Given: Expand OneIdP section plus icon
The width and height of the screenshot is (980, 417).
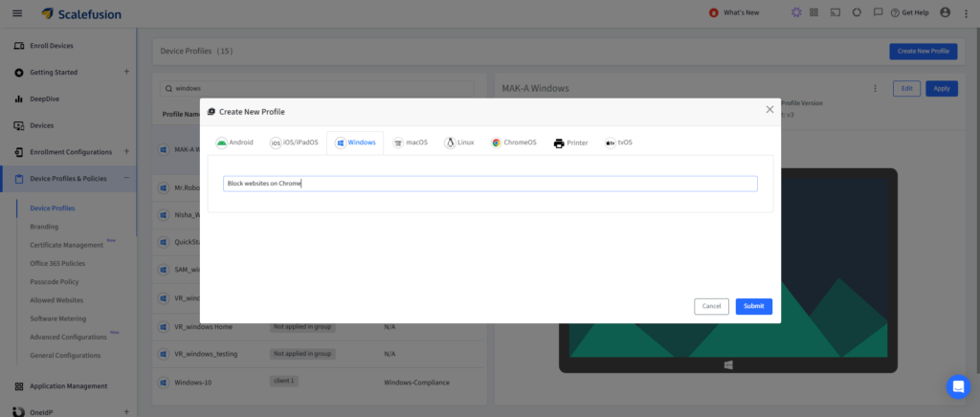Looking at the screenshot, I should coord(126,411).
